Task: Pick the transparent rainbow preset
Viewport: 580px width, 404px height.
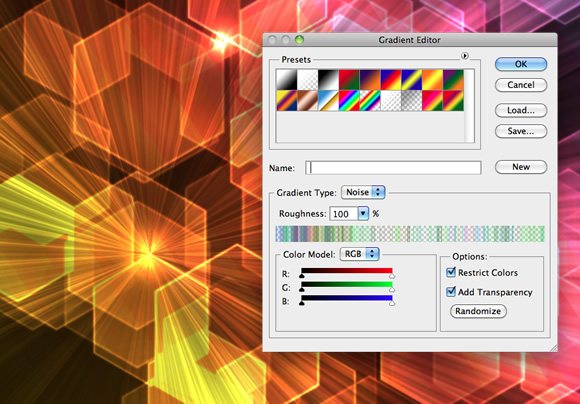Action: [x=370, y=101]
